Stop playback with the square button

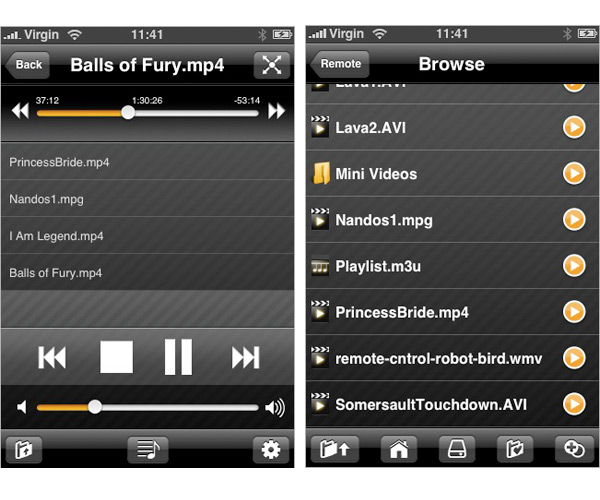click(116, 357)
